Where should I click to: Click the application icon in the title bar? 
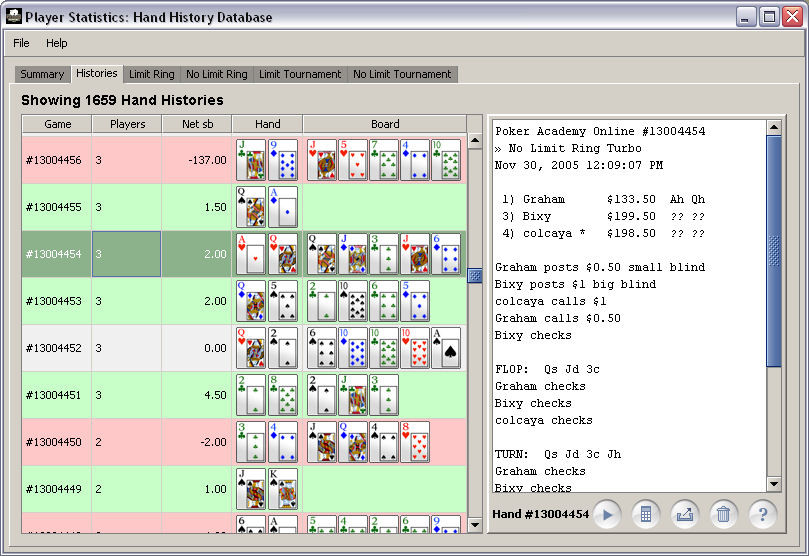(13, 17)
